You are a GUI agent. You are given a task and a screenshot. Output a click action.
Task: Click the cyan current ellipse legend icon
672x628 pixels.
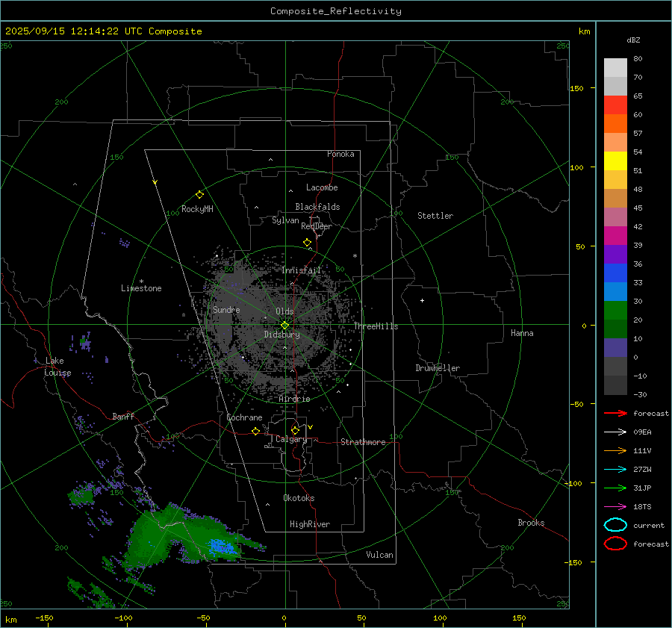615,525
